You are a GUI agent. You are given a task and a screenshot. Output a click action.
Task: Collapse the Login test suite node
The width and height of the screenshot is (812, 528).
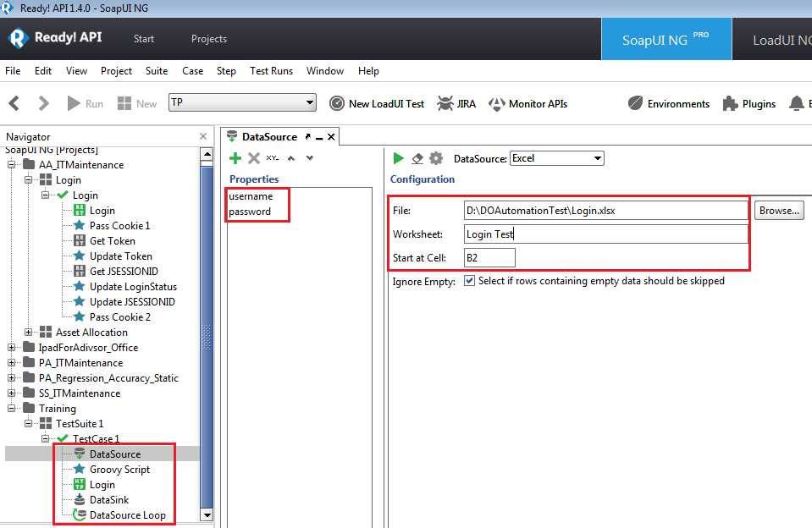tap(29, 179)
